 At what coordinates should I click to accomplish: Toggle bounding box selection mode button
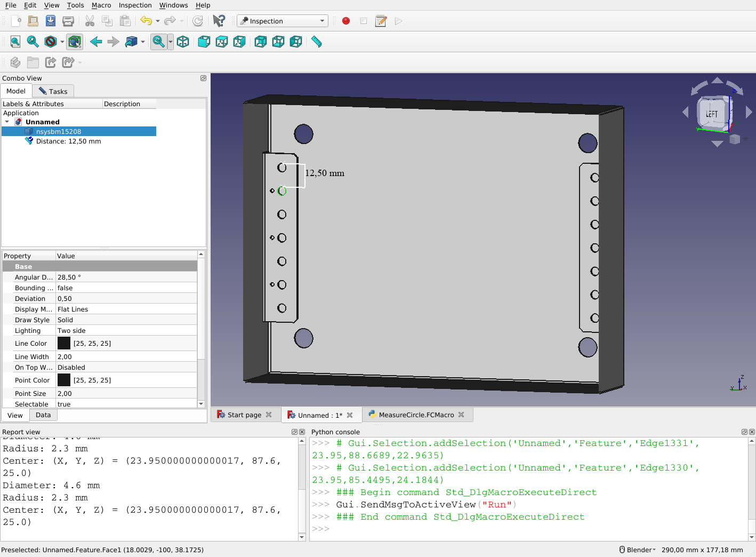(75, 42)
